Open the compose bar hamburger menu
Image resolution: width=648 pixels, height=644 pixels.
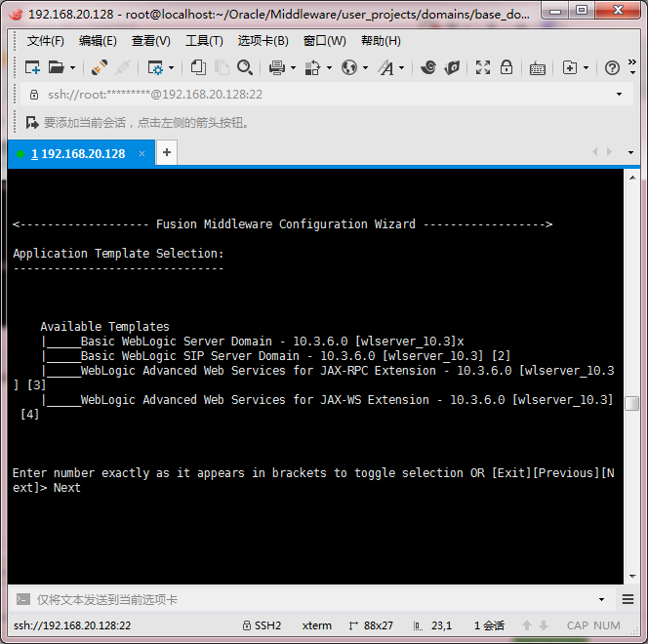point(628,599)
